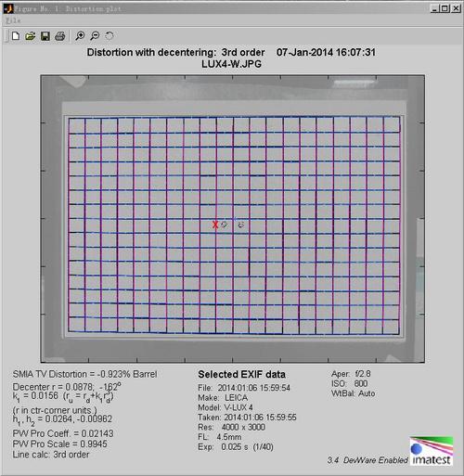
Task: Select the rightmost circle marker near the plot center
Action: 241,225
